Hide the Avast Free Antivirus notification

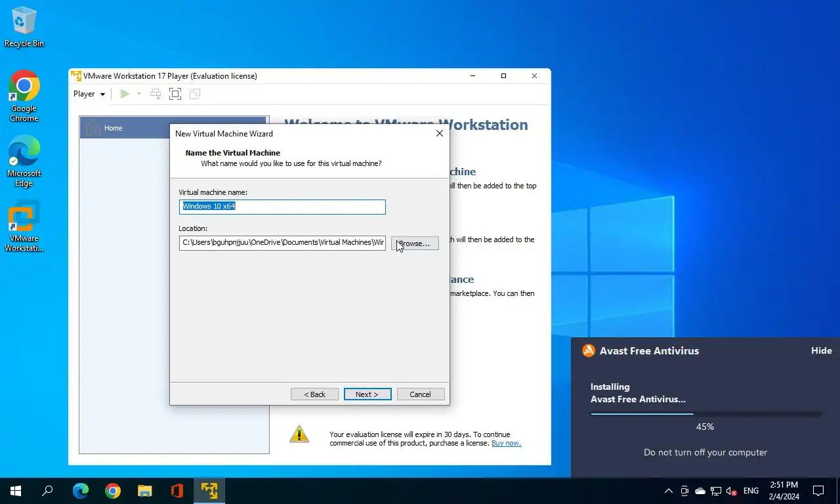pos(822,350)
